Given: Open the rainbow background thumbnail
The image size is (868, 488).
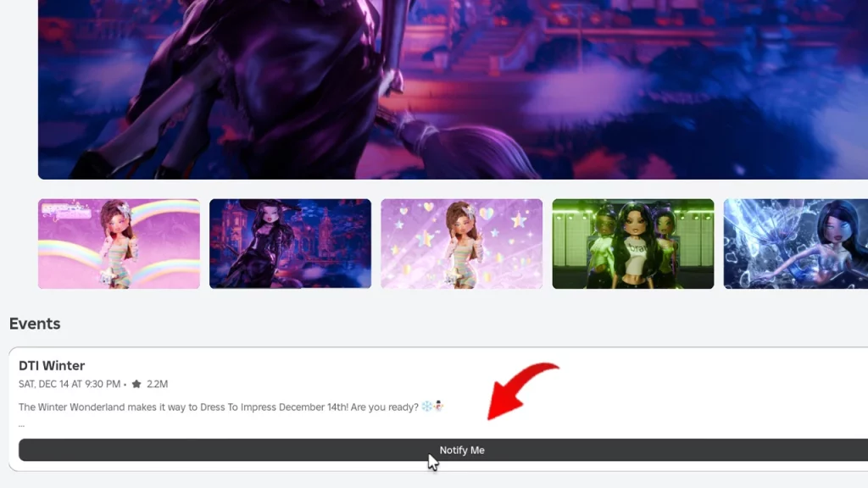Looking at the screenshot, I should point(119,244).
